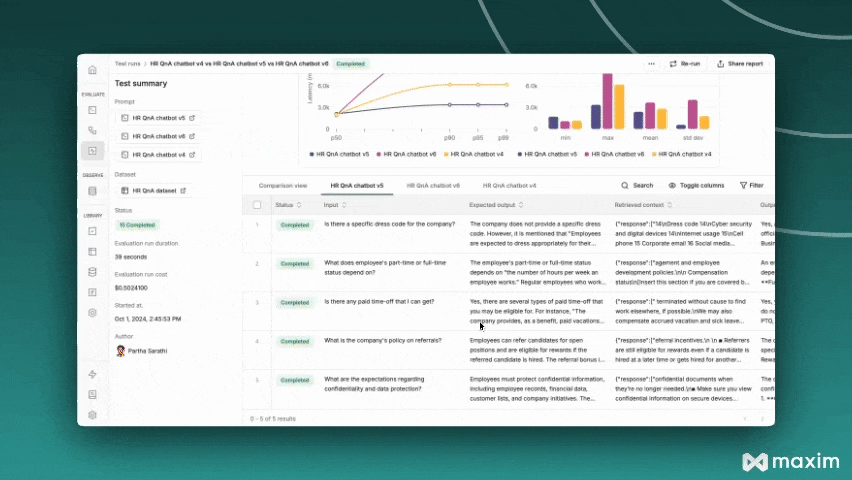
Task: Open the workflows icon under Evaluate
Action: point(92,130)
